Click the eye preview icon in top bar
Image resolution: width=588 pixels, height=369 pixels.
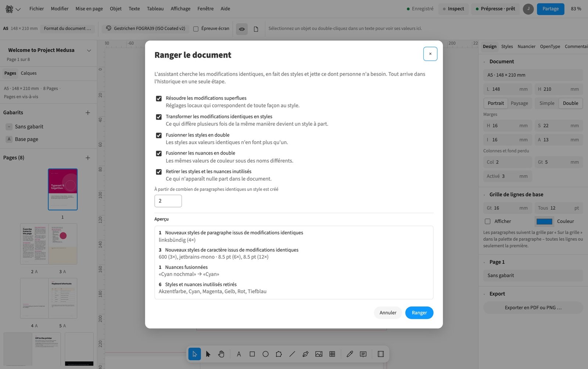[x=242, y=29]
